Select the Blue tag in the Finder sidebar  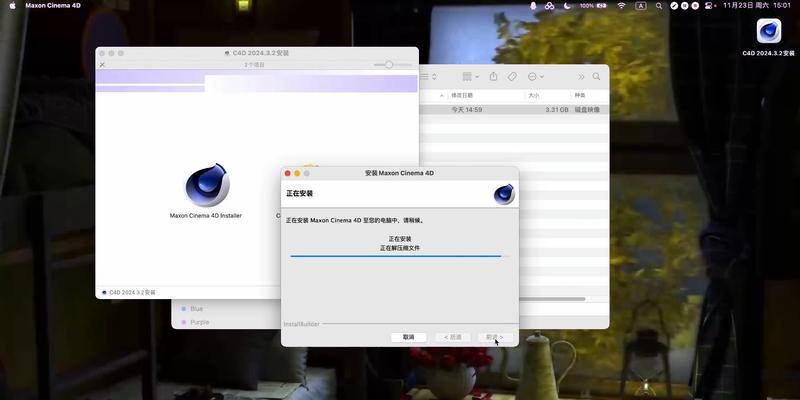tap(192, 309)
